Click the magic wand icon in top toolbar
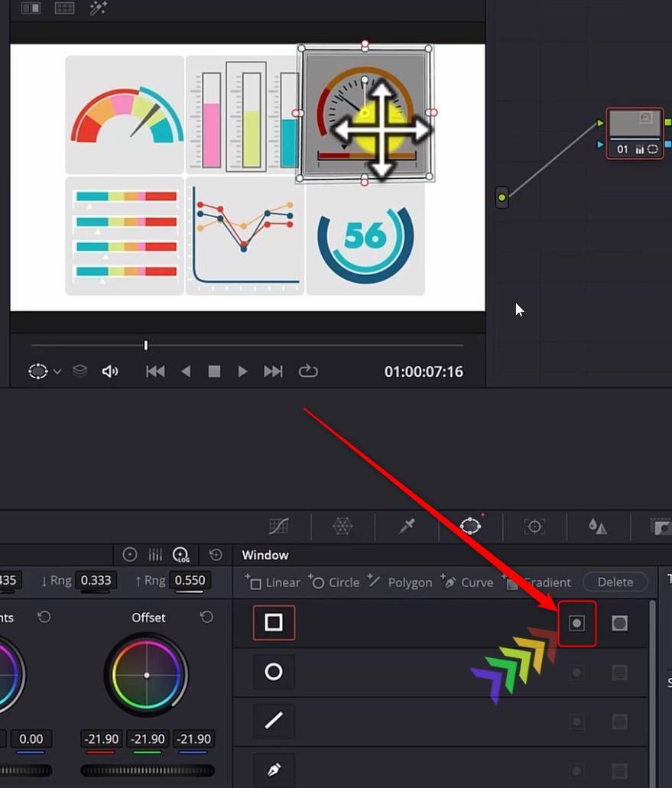672x788 pixels. [98, 8]
